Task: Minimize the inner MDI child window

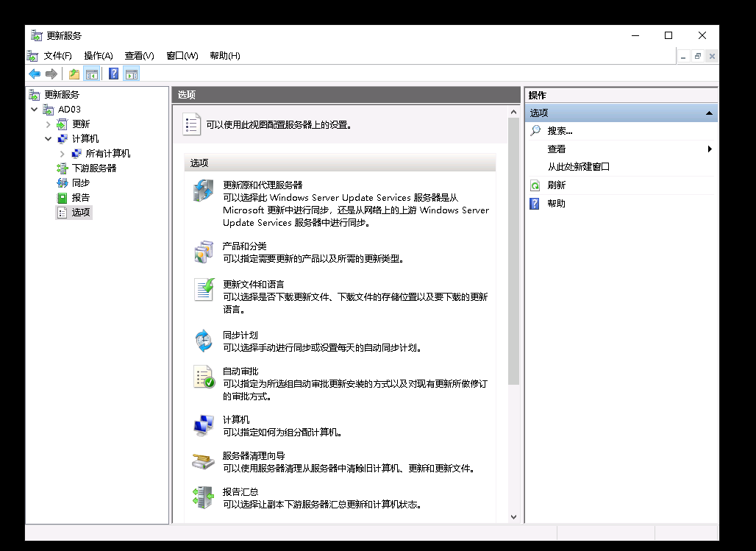Action: tap(683, 57)
